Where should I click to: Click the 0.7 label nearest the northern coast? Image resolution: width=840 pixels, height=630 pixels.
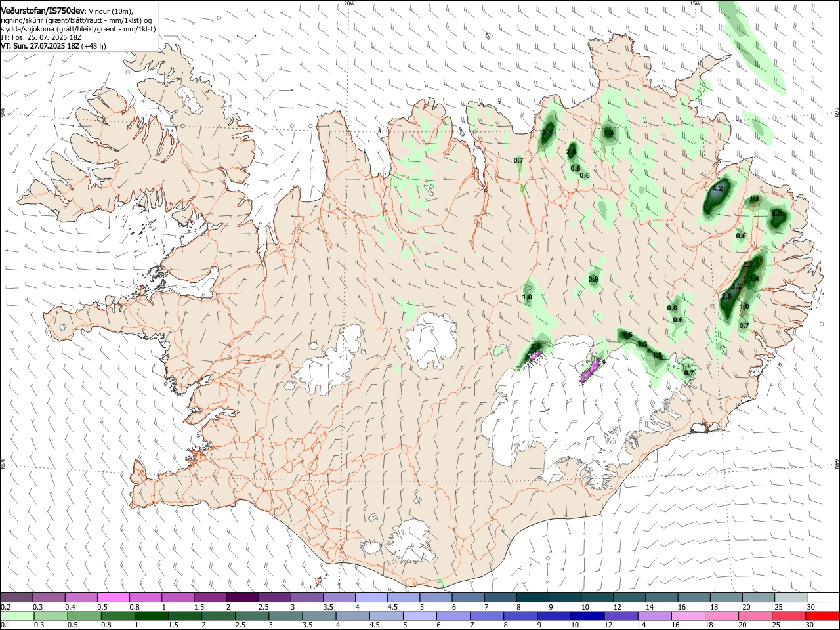coord(518,160)
